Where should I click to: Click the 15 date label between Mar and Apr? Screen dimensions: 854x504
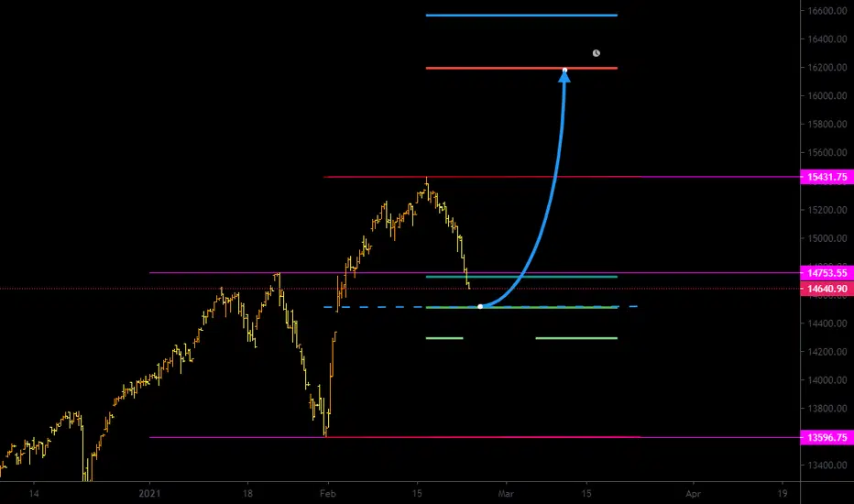[586, 494]
